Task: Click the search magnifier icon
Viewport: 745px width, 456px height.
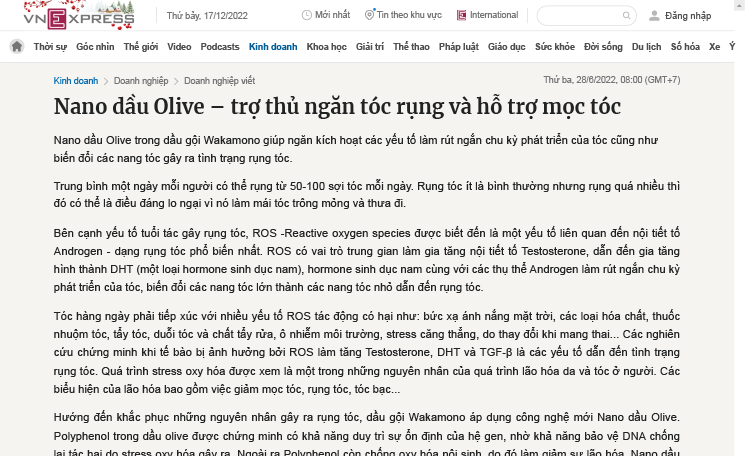Action: pos(627,16)
